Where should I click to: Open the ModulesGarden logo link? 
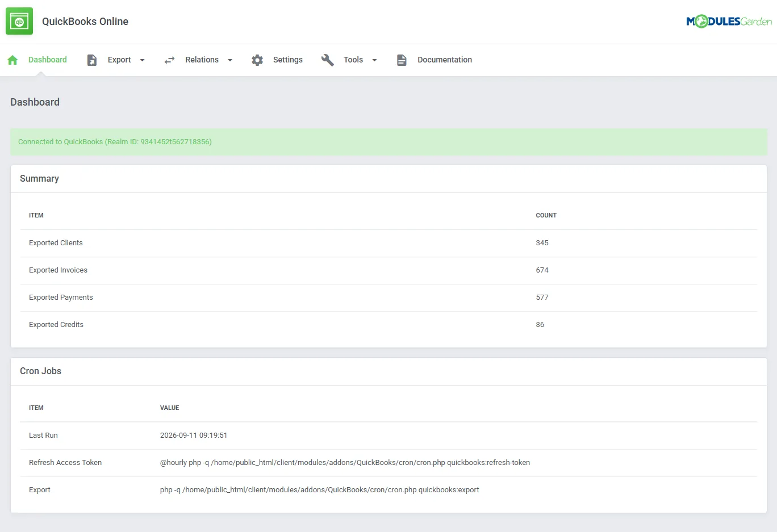(729, 22)
